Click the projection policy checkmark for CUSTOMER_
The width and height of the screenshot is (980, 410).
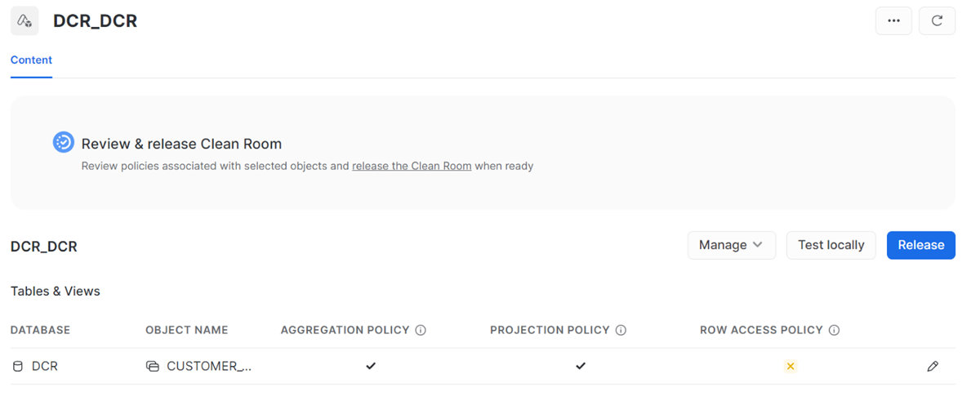point(581,367)
